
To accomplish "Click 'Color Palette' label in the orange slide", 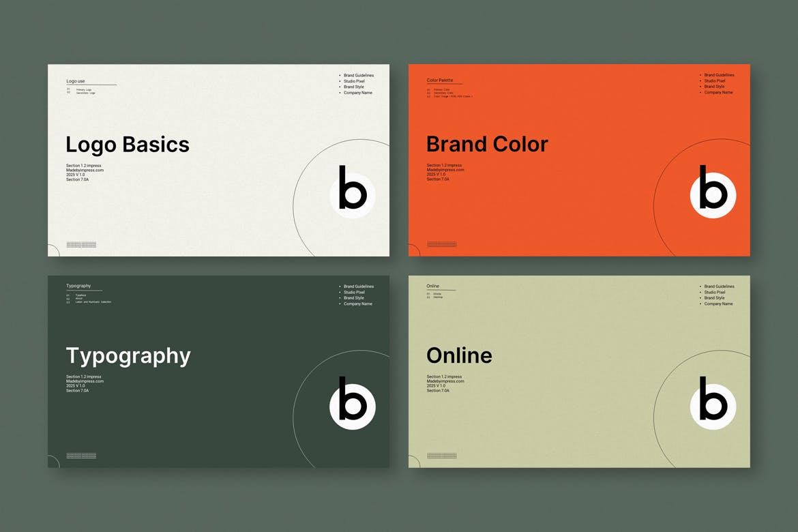I will (440, 80).
